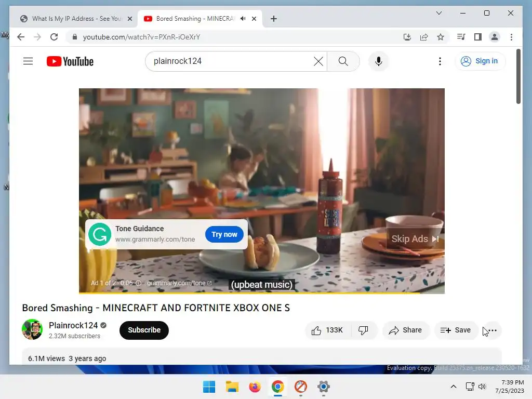Open volume control in system tray

click(482, 387)
